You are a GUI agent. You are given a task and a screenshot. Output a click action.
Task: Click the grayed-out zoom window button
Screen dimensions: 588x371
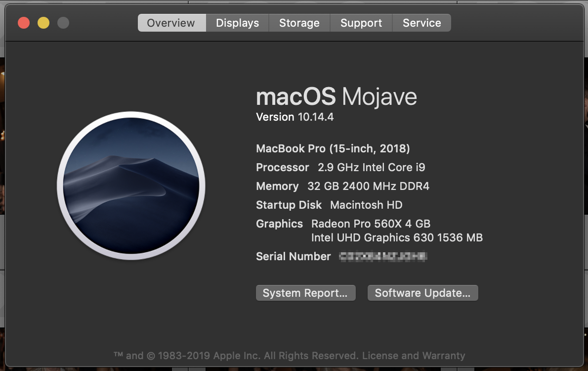coord(63,23)
